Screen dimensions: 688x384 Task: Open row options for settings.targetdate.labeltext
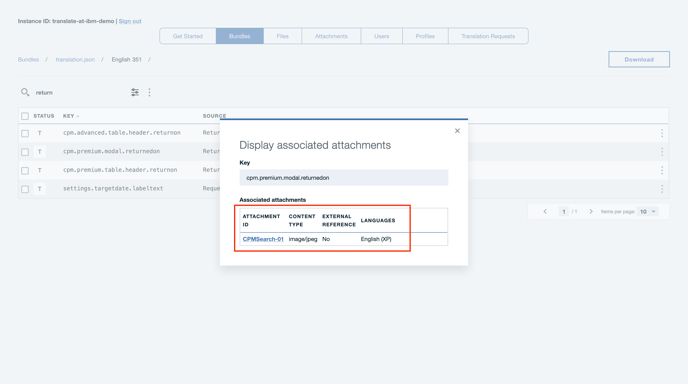pos(662,189)
